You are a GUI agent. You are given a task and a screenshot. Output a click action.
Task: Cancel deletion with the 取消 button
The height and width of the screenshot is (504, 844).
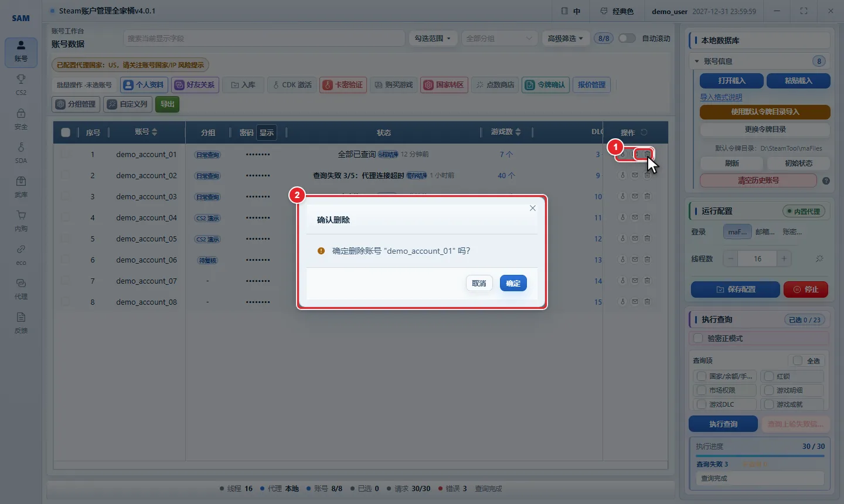click(x=479, y=283)
